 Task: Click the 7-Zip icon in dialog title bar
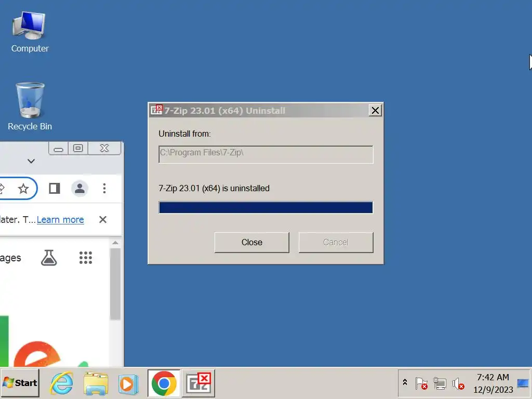point(157,110)
